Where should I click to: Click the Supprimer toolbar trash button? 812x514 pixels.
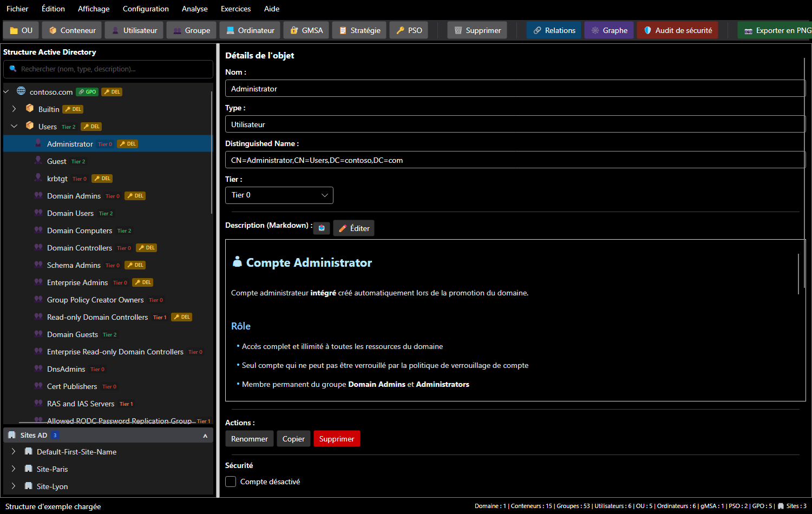[x=477, y=30]
